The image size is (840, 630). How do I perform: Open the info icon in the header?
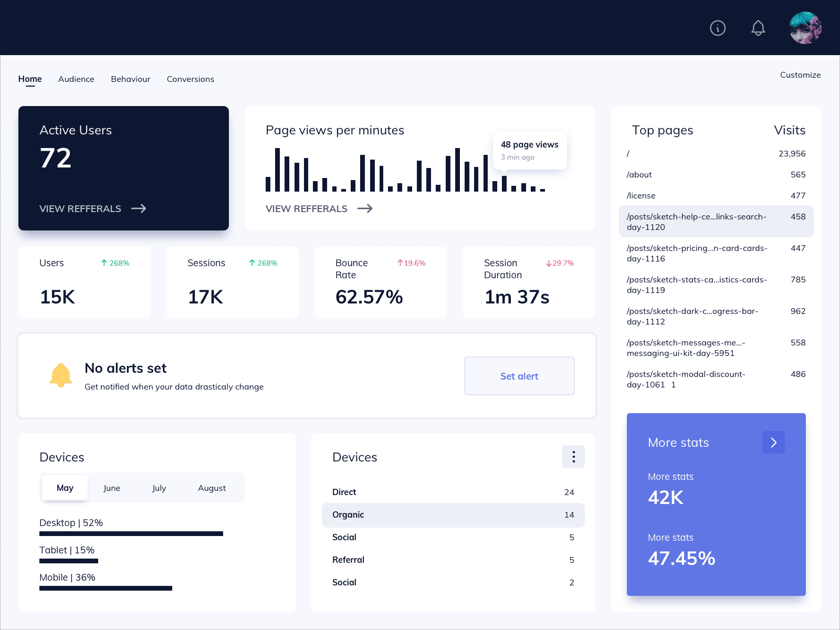tap(718, 28)
